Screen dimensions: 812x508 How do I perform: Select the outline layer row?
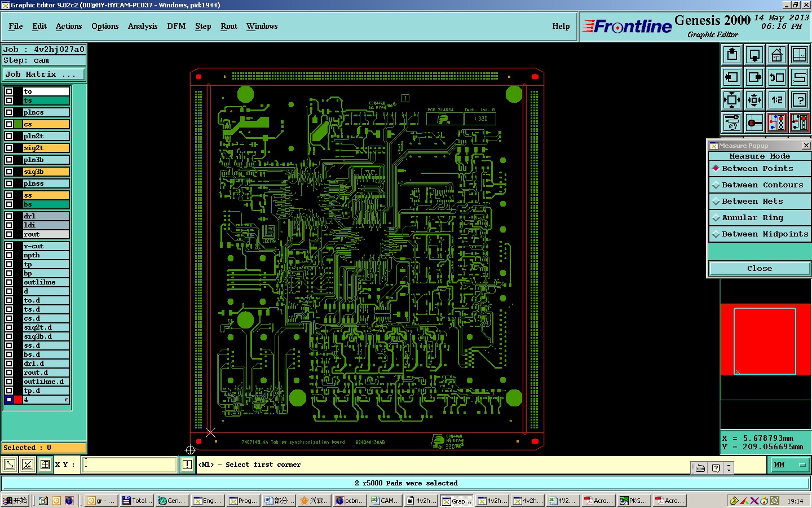click(46, 282)
